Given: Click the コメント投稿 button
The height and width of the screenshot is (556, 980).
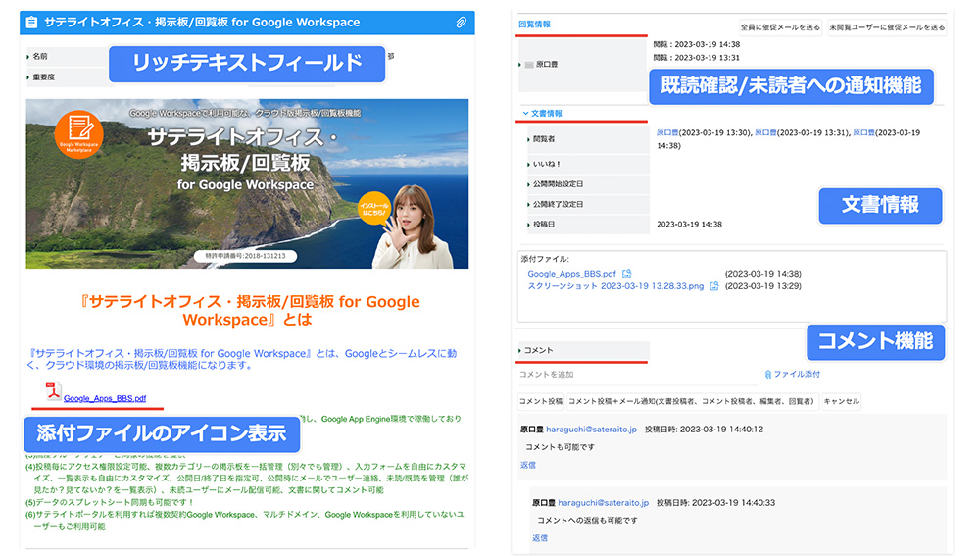Looking at the screenshot, I should 541,401.
